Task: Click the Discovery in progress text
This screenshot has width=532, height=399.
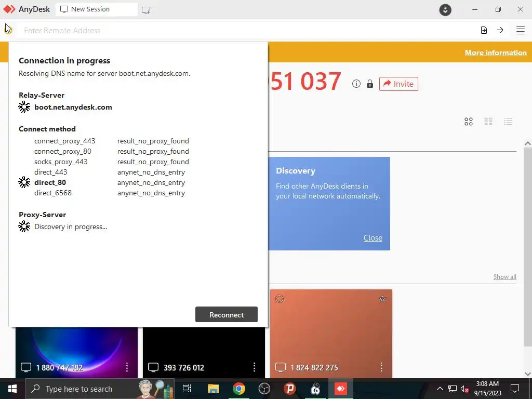Action: click(x=71, y=227)
